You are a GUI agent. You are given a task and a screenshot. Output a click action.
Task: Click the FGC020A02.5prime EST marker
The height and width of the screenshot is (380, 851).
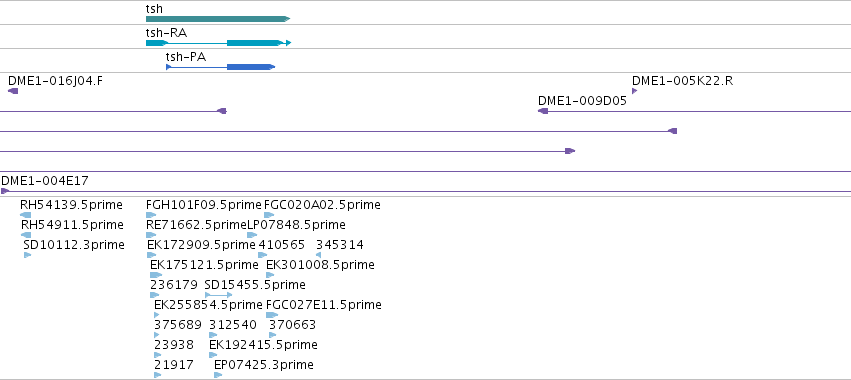[269, 215]
